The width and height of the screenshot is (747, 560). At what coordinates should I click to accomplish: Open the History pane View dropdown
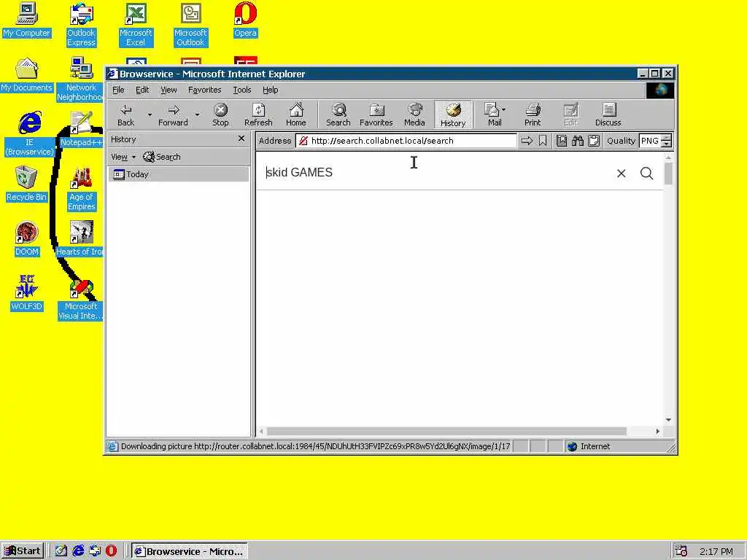(x=123, y=157)
